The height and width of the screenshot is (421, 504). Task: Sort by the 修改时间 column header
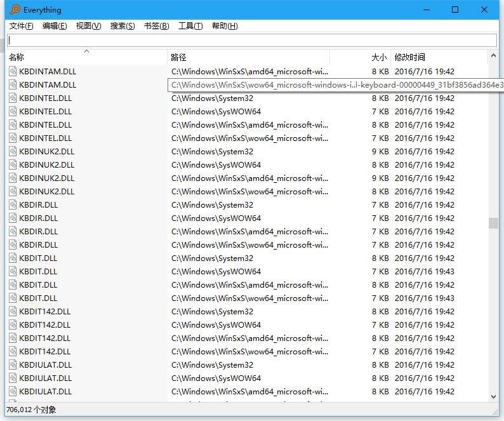(439, 57)
